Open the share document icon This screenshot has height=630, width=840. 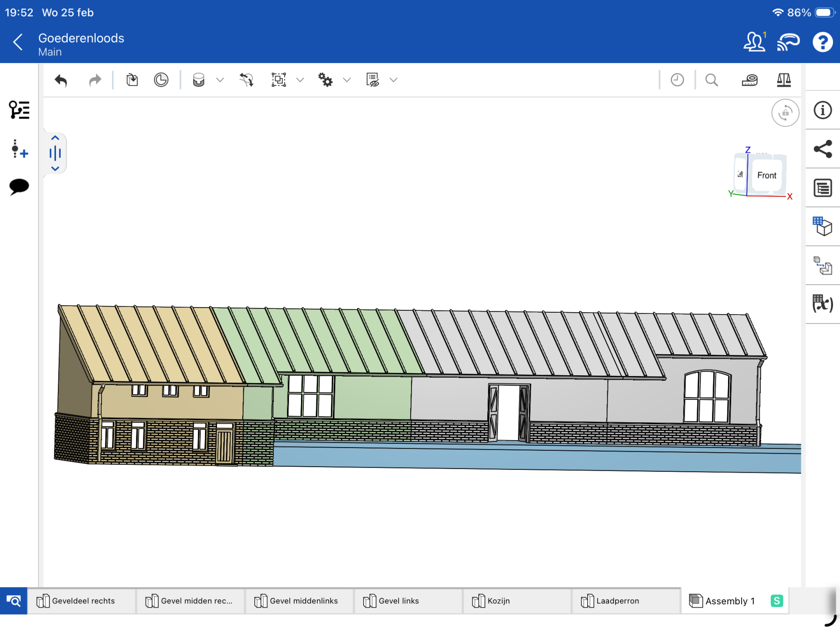[822, 149]
